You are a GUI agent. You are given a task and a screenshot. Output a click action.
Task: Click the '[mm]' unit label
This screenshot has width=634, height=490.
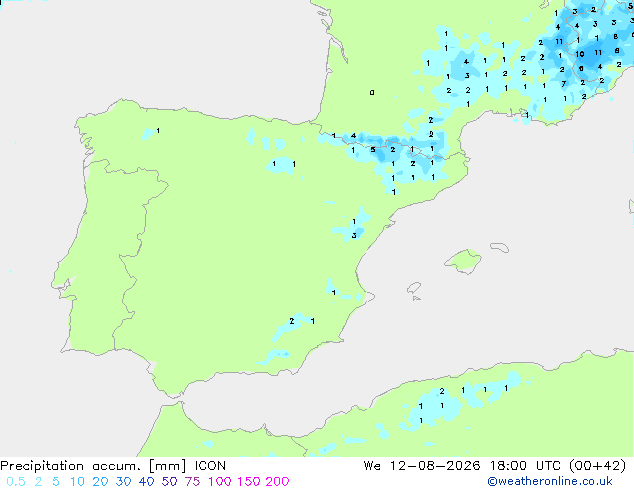pos(168,466)
